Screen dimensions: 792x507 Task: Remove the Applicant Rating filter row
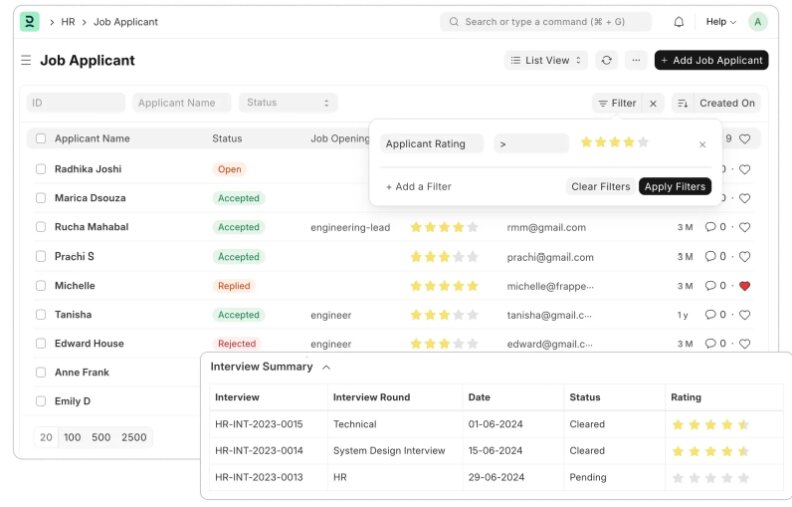pyautogui.click(x=702, y=144)
